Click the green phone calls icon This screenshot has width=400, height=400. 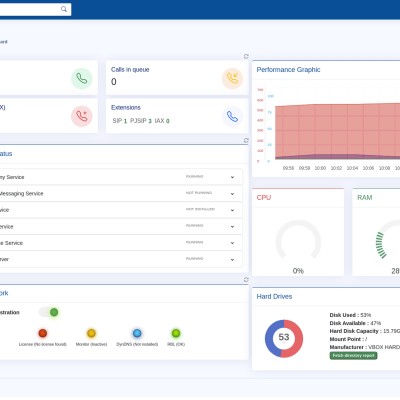click(x=82, y=79)
